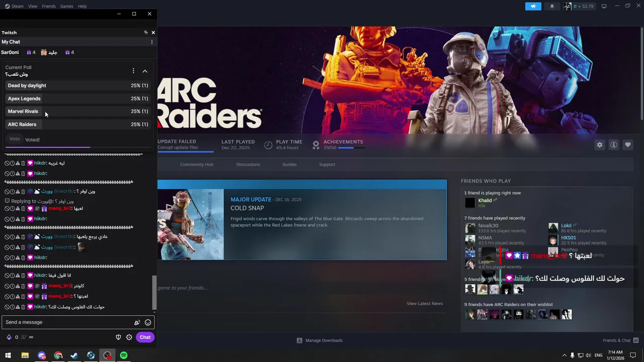644x362 pixels.
Task: Open the Manage Downloads icon
Action: 299,340
